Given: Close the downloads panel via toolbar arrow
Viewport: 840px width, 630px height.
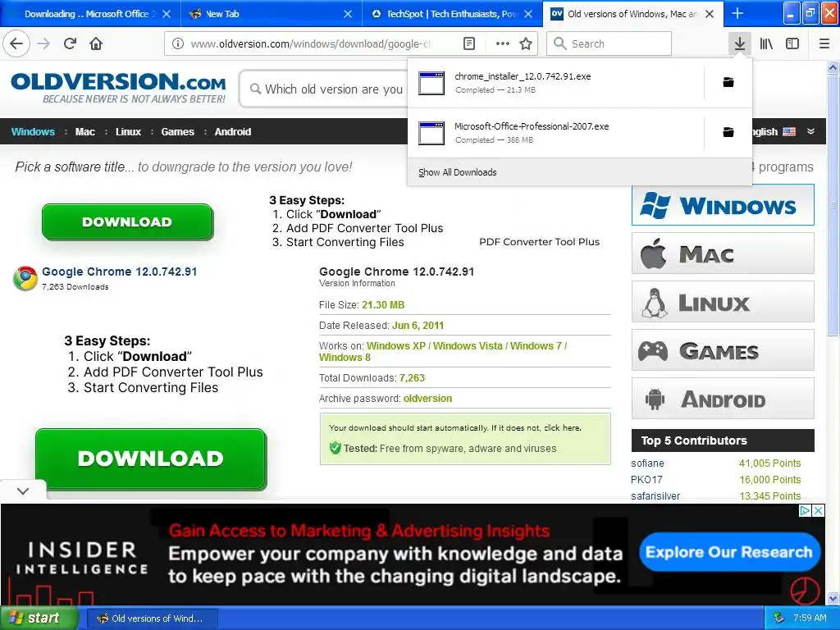Looking at the screenshot, I should pyautogui.click(x=740, y=43).
